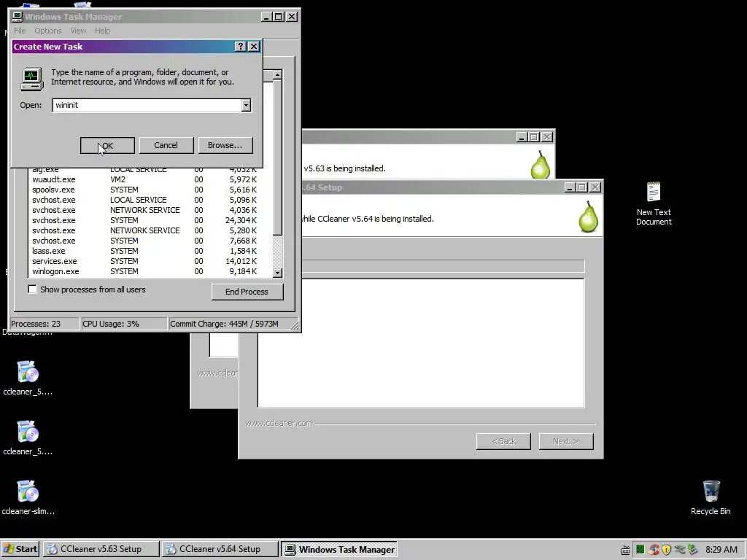Click the VM2 user name cell
Screen dimensions: 747x560
pyautogui.click(x=117, y=179)
